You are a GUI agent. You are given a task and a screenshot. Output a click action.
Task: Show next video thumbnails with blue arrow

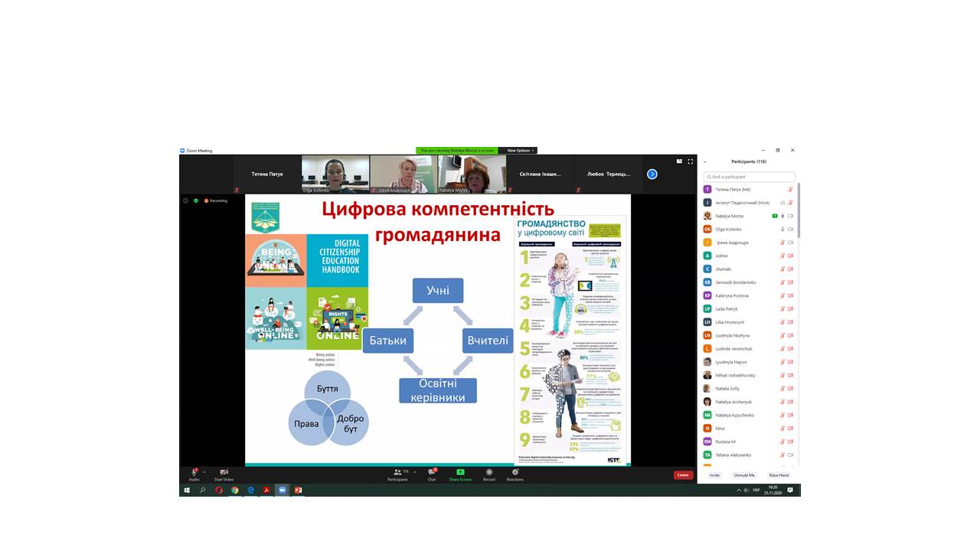(x=652, y=174)
